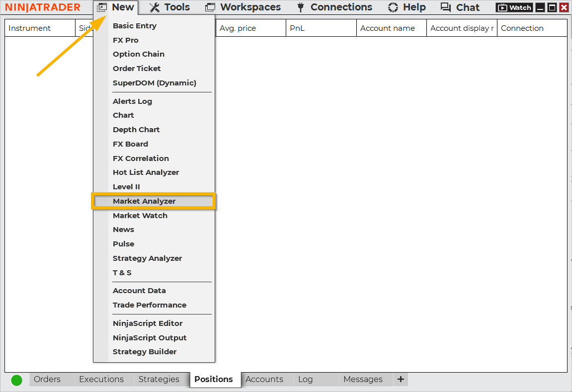Open the Watch video button
The width and height of the screenshot is (572, 392).
coord(515,7)
